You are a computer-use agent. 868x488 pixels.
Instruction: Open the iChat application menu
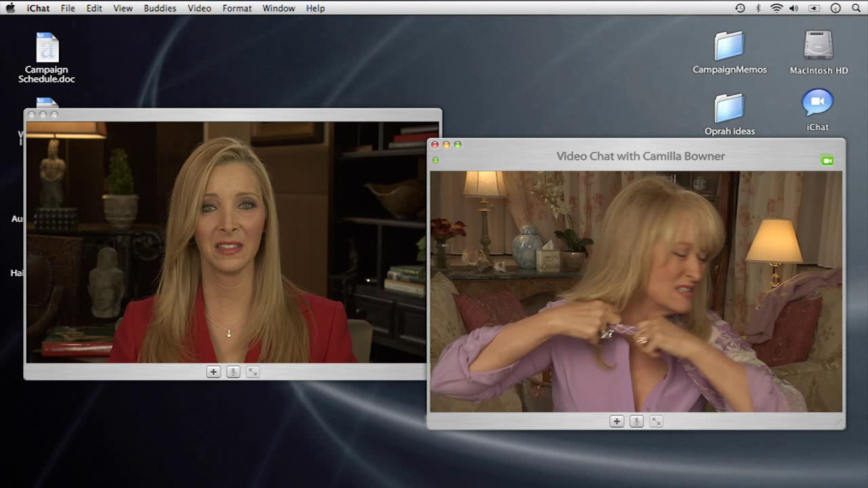(37, 8)
